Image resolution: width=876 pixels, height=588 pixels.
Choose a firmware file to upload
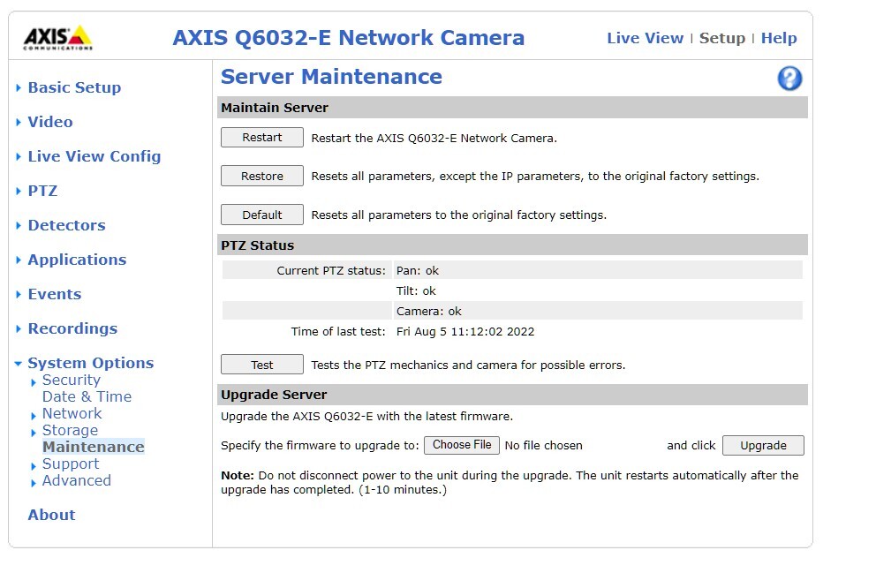[461, 445]
